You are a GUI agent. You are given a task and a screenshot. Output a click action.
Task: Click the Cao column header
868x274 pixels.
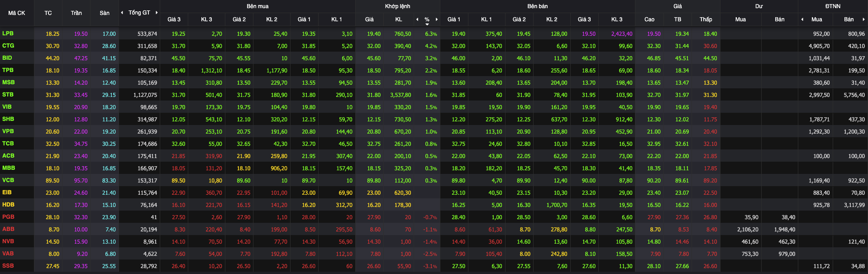649,19
